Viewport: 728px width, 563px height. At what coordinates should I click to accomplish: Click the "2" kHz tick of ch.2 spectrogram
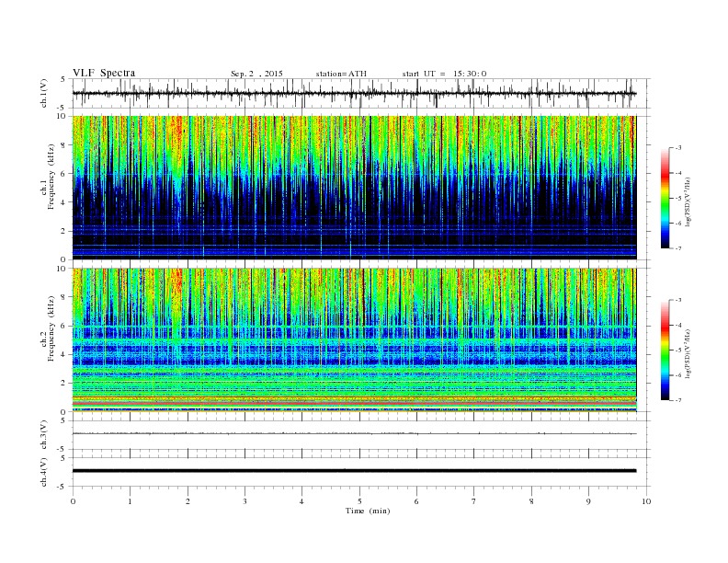click(x=64, y=383)
